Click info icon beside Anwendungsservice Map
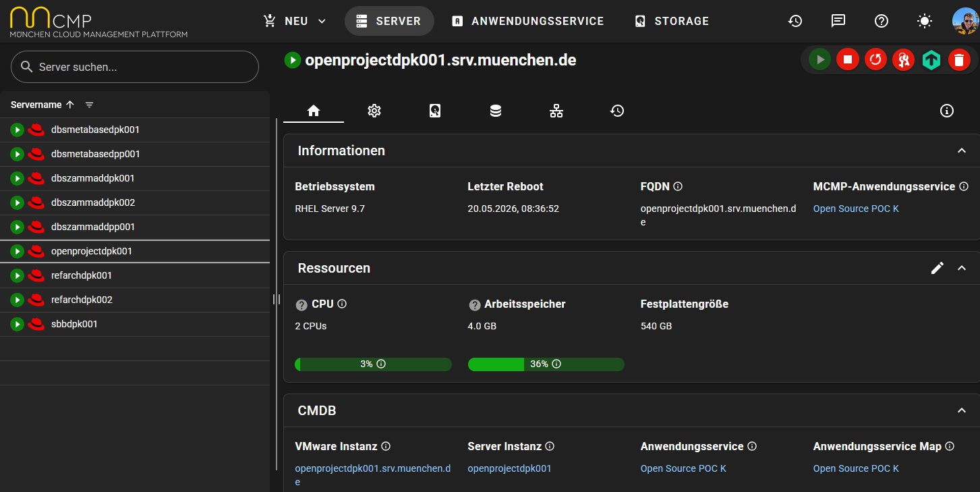Viewport: 980px width, 492px height. click(950, 446)
